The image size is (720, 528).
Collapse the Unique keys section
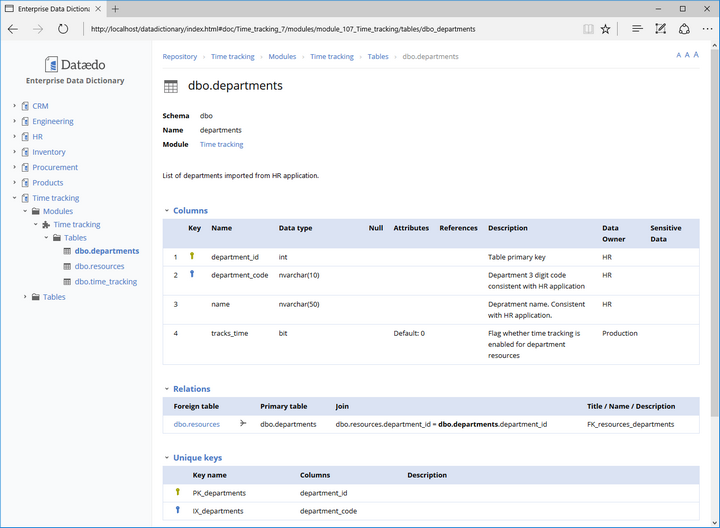167,458
